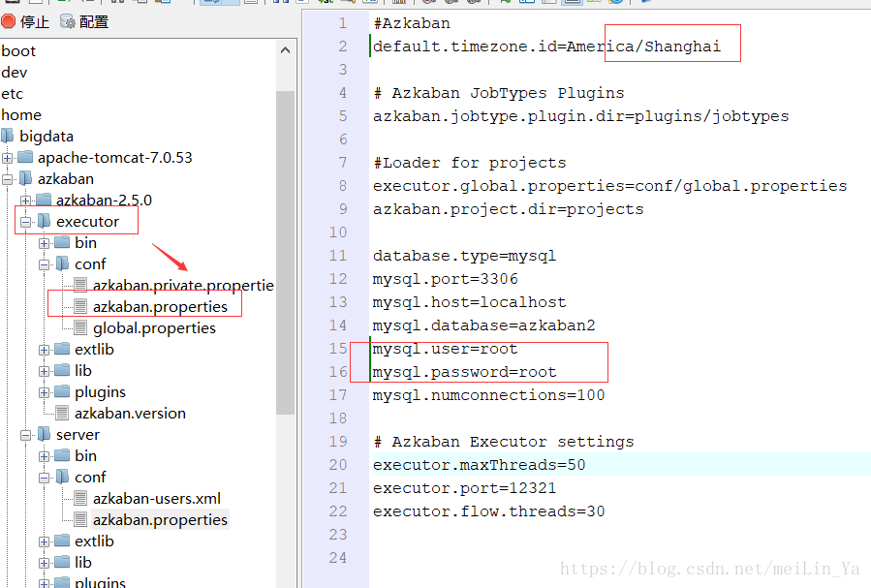Click the azkaban folder icon
Image resolution: width=871 pixels, height=588 pixels.
[25, 178]
